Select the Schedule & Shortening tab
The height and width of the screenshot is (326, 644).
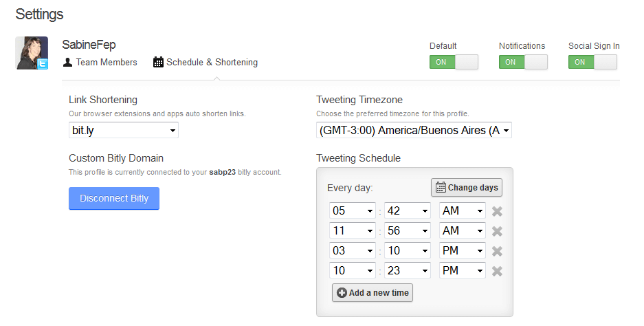pyautogui.click(x=206, y=62)
